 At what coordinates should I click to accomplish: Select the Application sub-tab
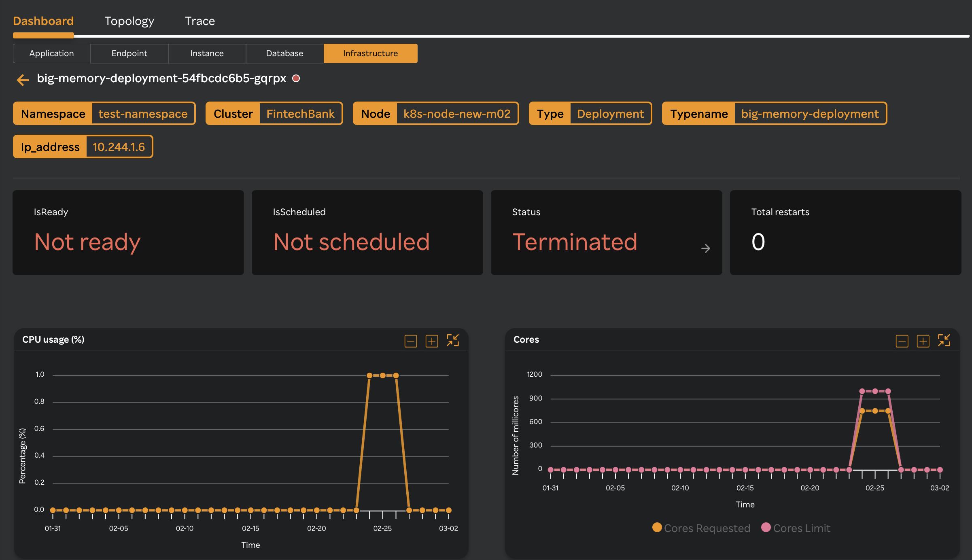(x=51, y=53)
